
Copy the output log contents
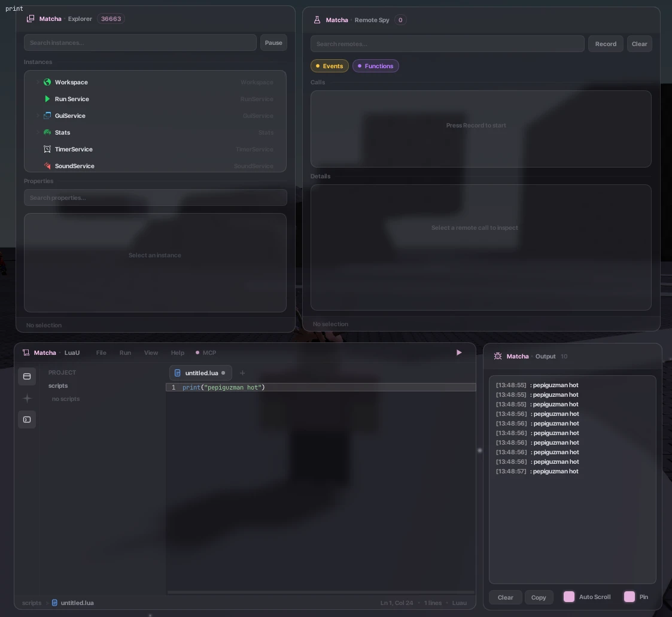pyautogui.click(x=539, y=597)
